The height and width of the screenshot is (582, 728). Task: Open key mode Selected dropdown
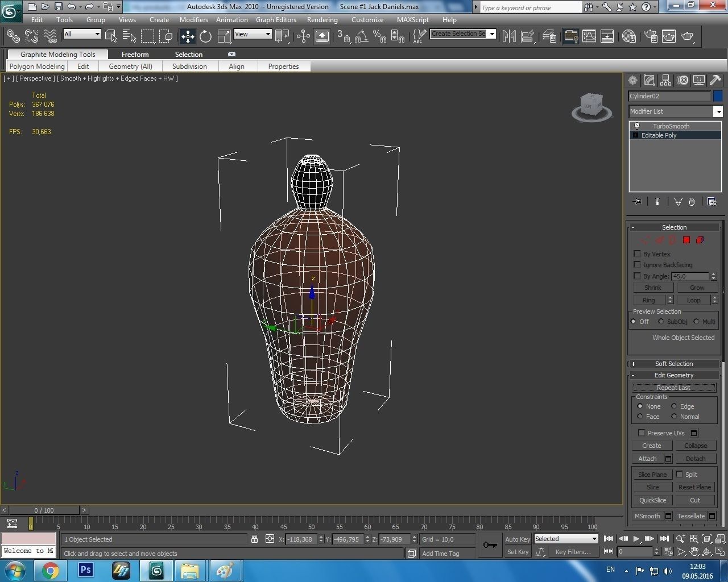coord(594,539)
